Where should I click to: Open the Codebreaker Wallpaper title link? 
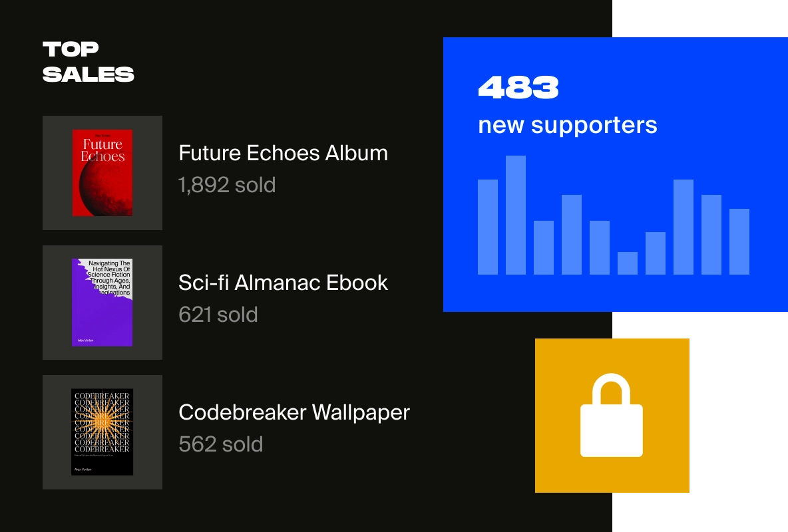point(294,412)
